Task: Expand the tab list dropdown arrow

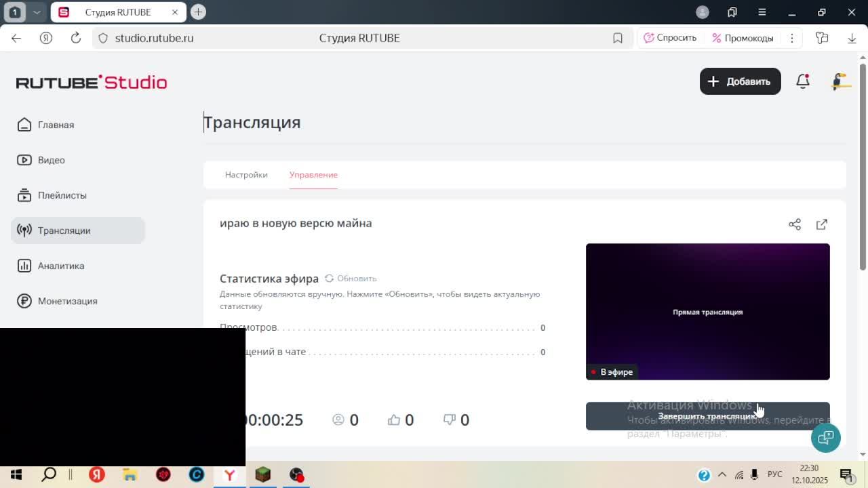Action: (37, 12)
